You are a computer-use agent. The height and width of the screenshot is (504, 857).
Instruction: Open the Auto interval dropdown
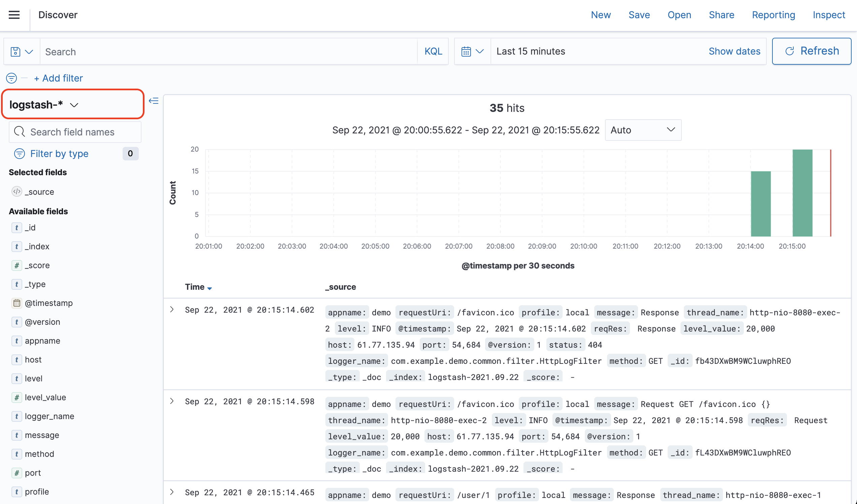coord(643,130)
